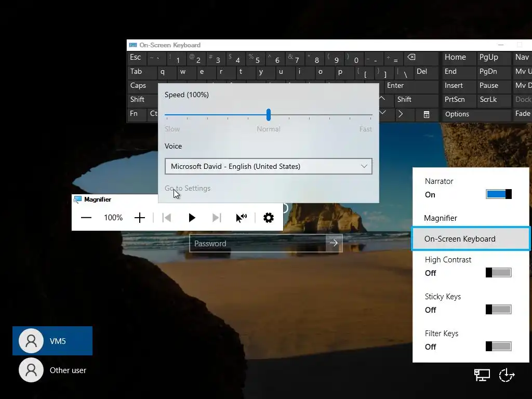Tap the left Shift key
The image size is (532, 399).
(142, 100)
